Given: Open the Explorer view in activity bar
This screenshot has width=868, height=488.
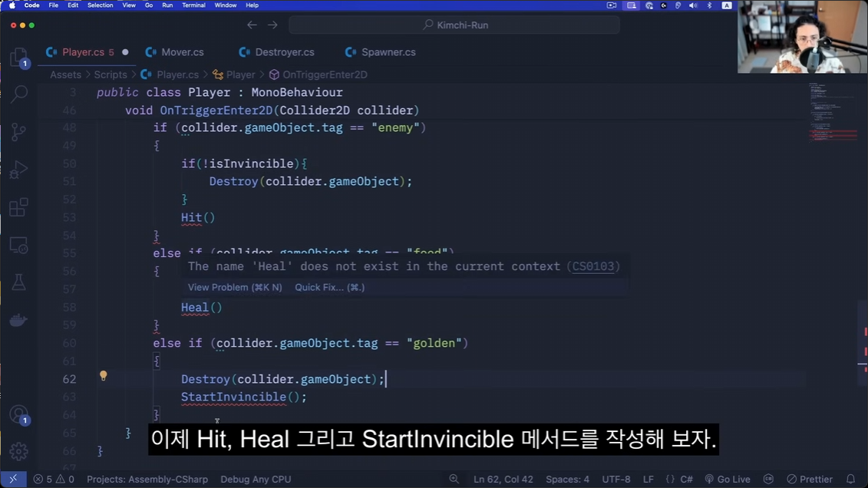Looking at the screenshot, I should 19,58.
